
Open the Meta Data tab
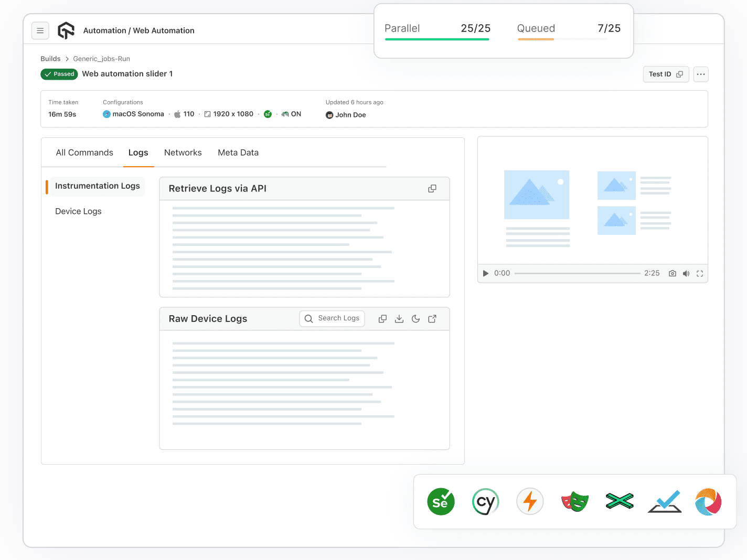click(x=238, y=153)
